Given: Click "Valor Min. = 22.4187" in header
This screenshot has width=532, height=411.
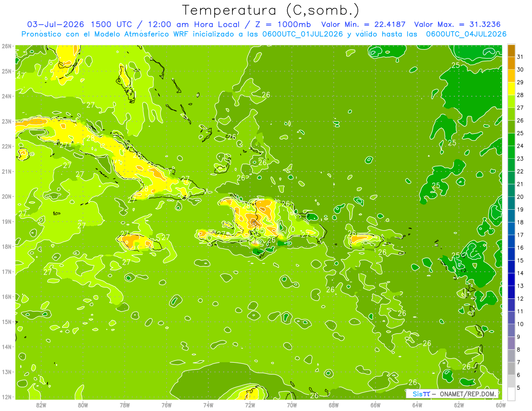Looking at the screenshot, I should pos(363,24).
